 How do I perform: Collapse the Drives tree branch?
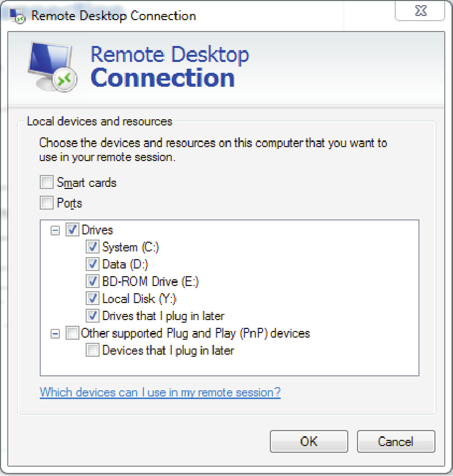(x=55, y=230)
